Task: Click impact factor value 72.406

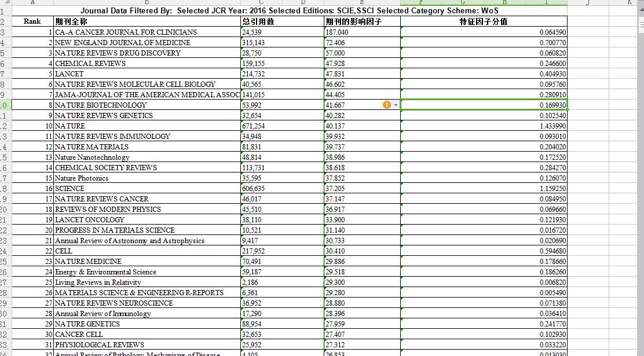Action: (x=362, y=42)
